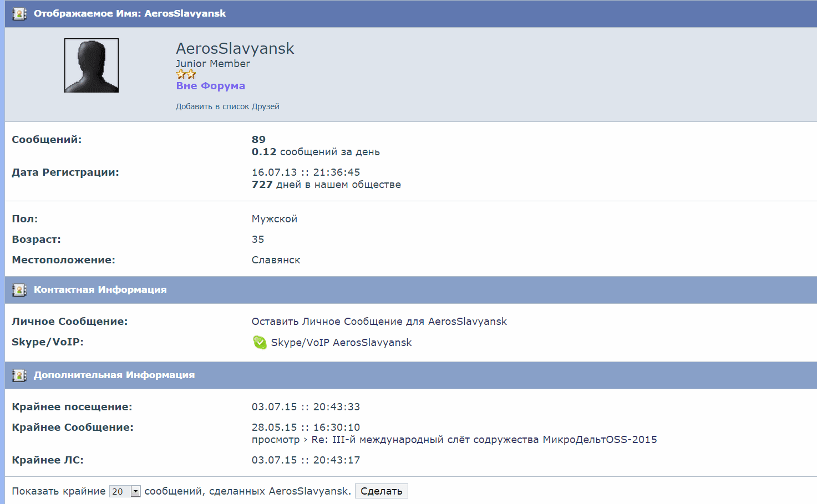Click the location value "Славянск"
Viewport: 817px width, 504px height.
[x=276, y=260]
